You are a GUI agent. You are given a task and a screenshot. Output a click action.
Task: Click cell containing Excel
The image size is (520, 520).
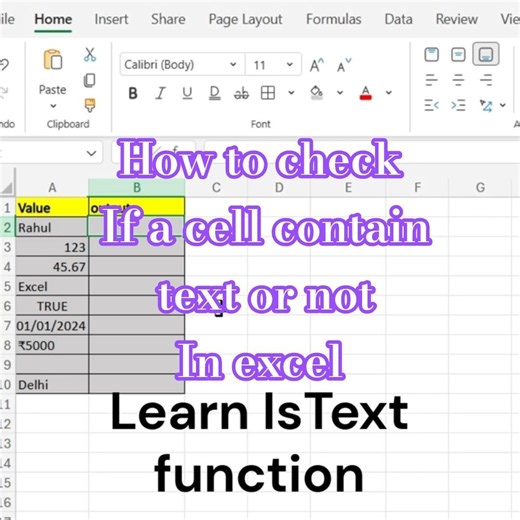52,286
